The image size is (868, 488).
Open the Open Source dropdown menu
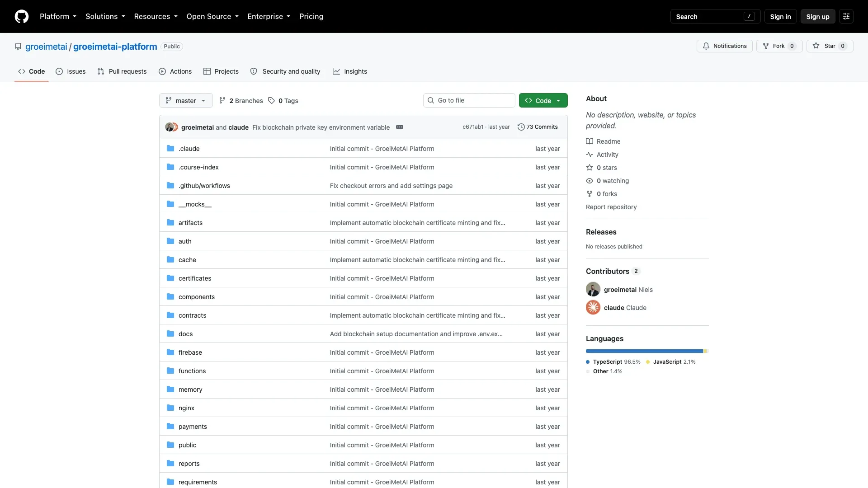tap(212, 16)
